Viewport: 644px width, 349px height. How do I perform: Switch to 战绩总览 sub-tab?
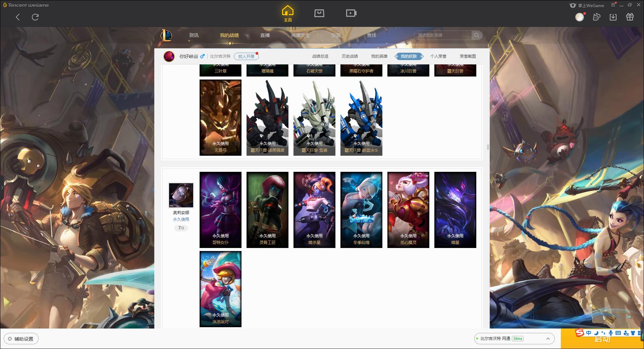click(320, 56)
